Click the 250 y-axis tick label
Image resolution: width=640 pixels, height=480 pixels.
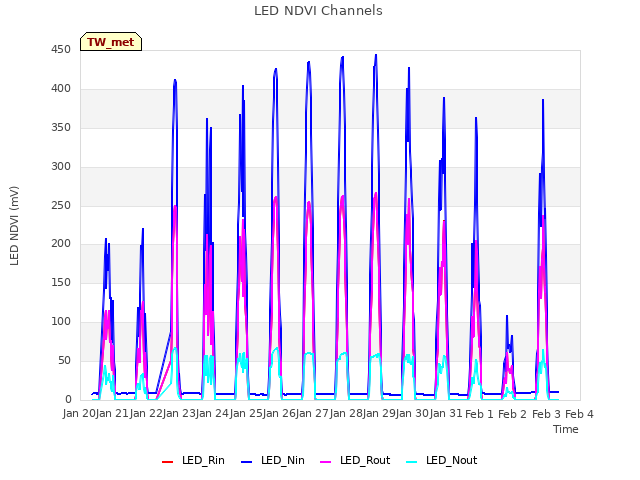pos(61,206)
